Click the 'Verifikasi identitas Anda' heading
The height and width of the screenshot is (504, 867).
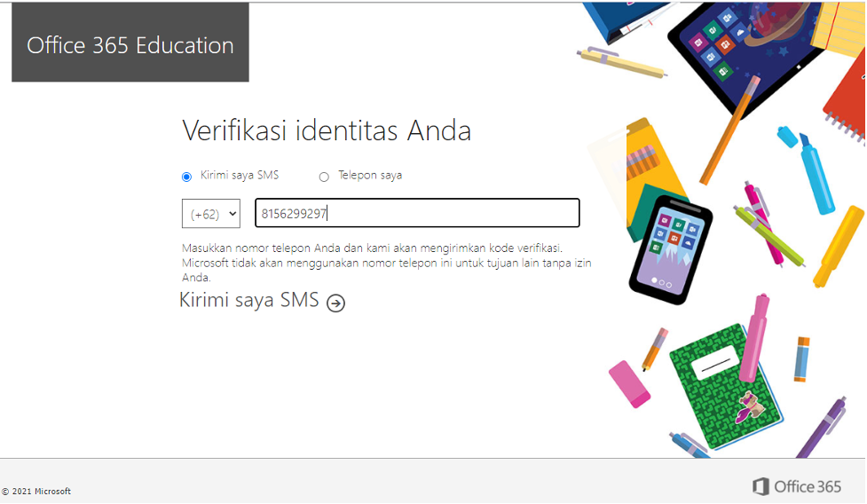327,131
